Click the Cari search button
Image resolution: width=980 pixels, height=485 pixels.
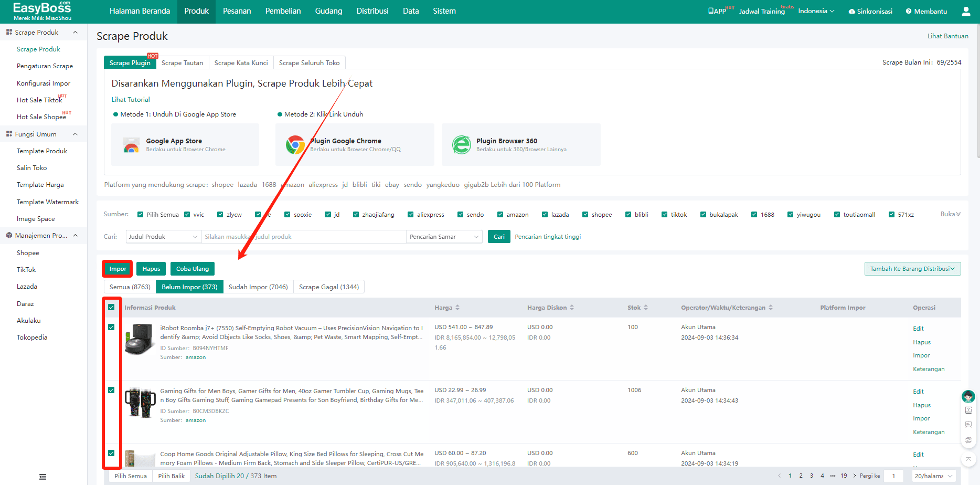(x=499, y=237)
